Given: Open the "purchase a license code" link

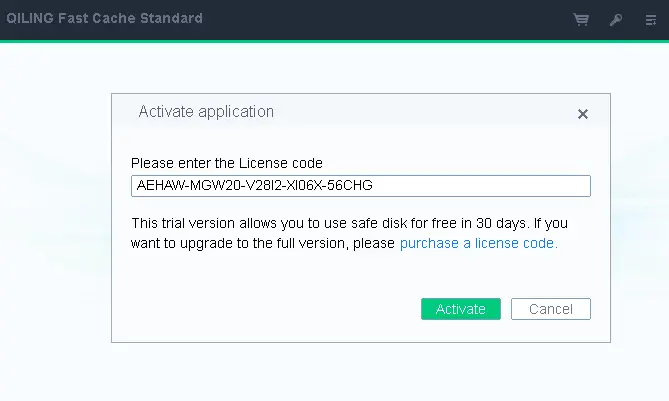Looking at the screenshot, I should [478, 243].
